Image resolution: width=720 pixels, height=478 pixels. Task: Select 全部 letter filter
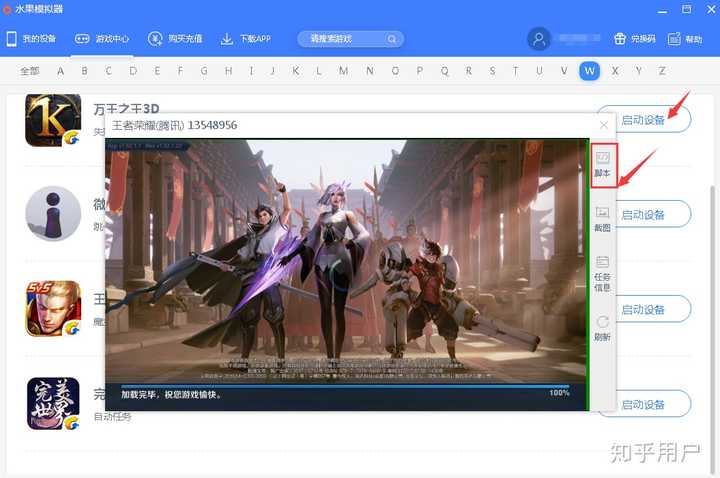(30, 71)
